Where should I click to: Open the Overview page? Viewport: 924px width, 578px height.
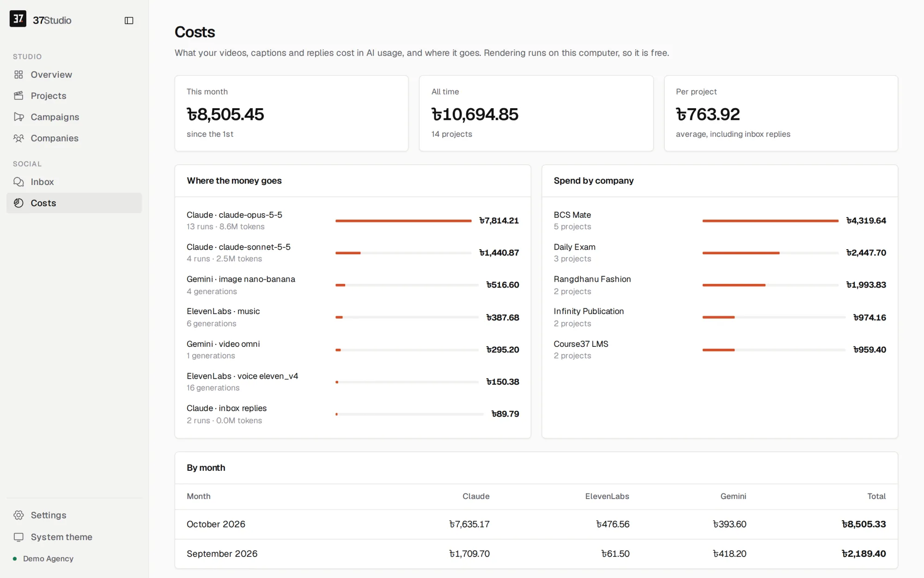(x=74, y=74)
